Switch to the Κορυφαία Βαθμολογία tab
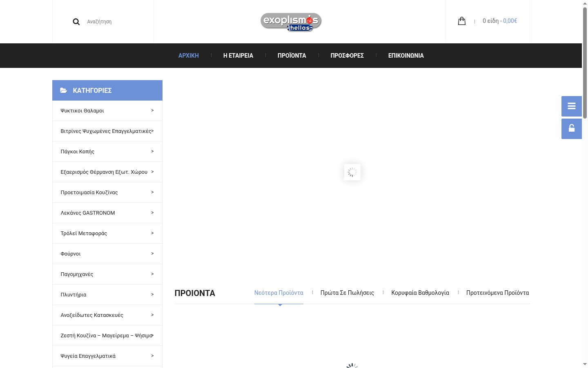Viewport: 588px width, 368px height. coord(420,293)
